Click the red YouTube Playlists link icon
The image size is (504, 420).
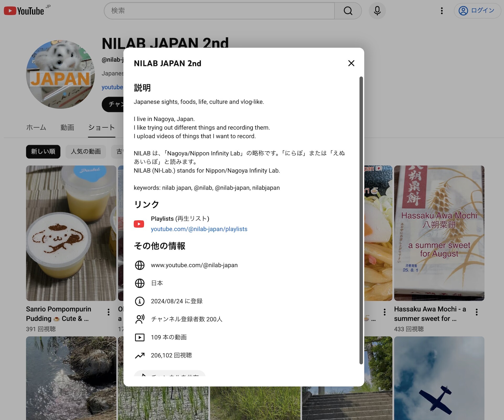tap(139, 224)
